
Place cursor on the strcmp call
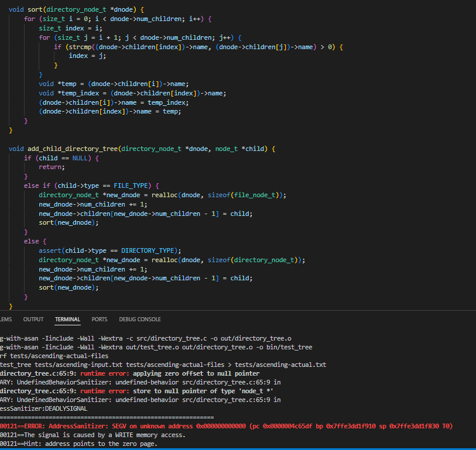pos(80,46)
